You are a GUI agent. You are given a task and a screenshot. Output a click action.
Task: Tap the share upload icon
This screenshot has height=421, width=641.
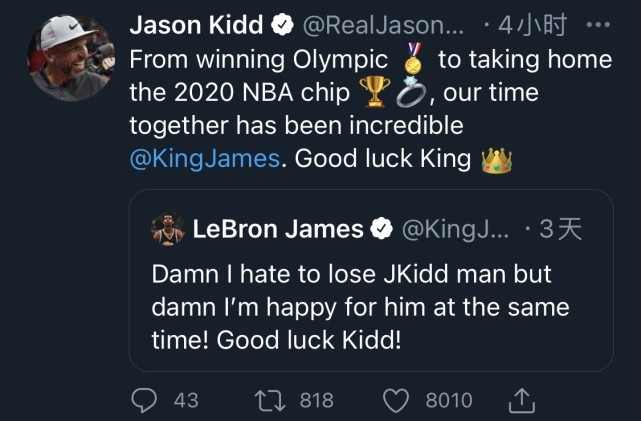522,400
